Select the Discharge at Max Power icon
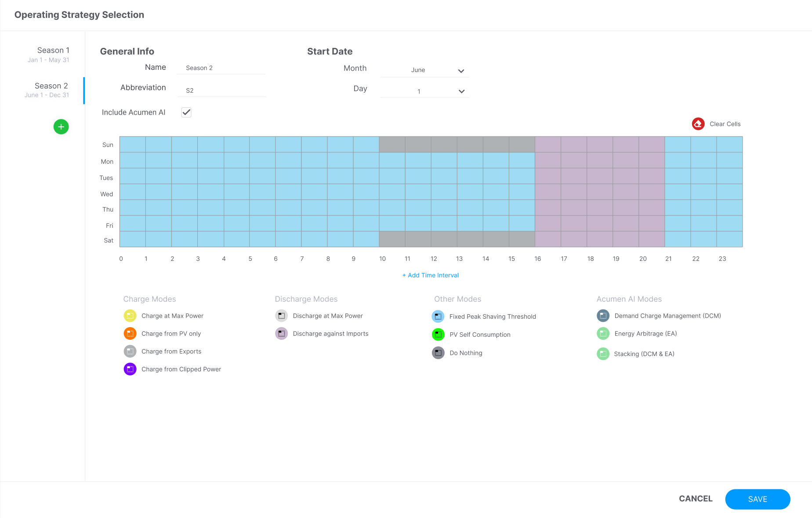This screenshot has width=812, height=518. [x=282, y=315]
